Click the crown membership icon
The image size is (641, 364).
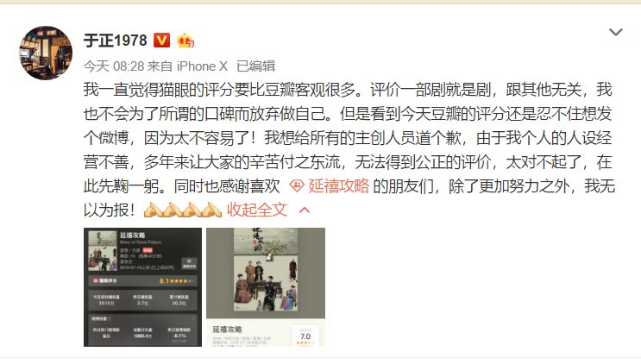tap(185, 41)
